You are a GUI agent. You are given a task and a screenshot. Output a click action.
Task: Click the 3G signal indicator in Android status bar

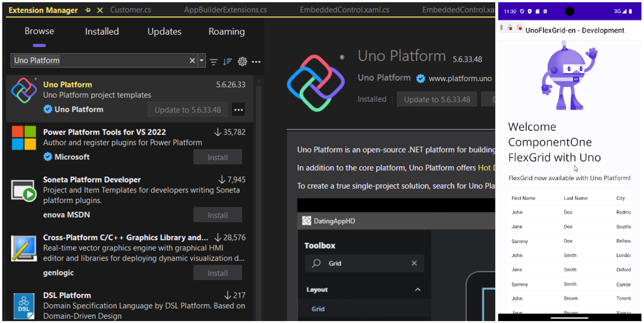pyautogui.click(x=620, y=11)
